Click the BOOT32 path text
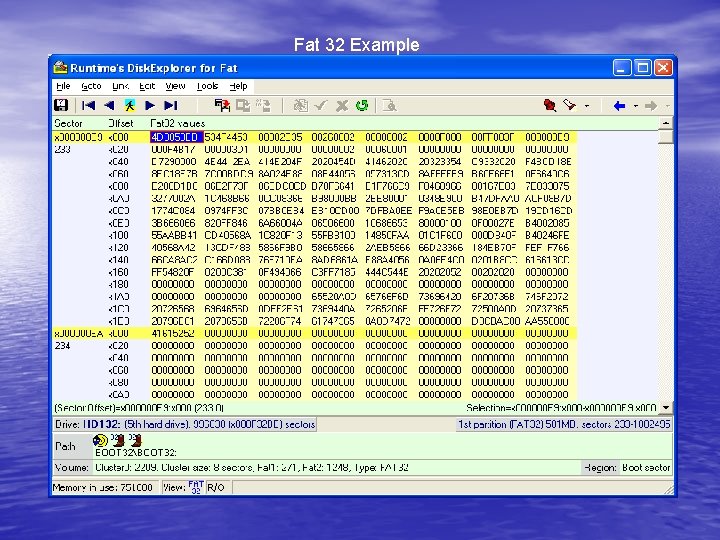 [x=135, y=452]
